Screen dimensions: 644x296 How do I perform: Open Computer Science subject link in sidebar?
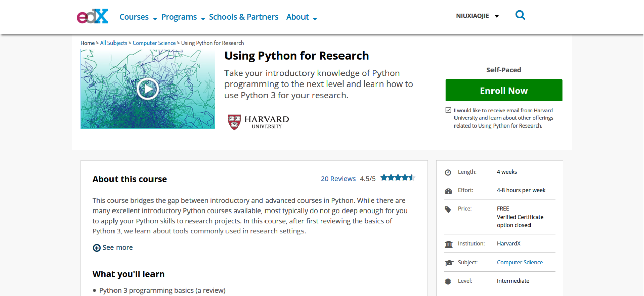pos(519,262)
